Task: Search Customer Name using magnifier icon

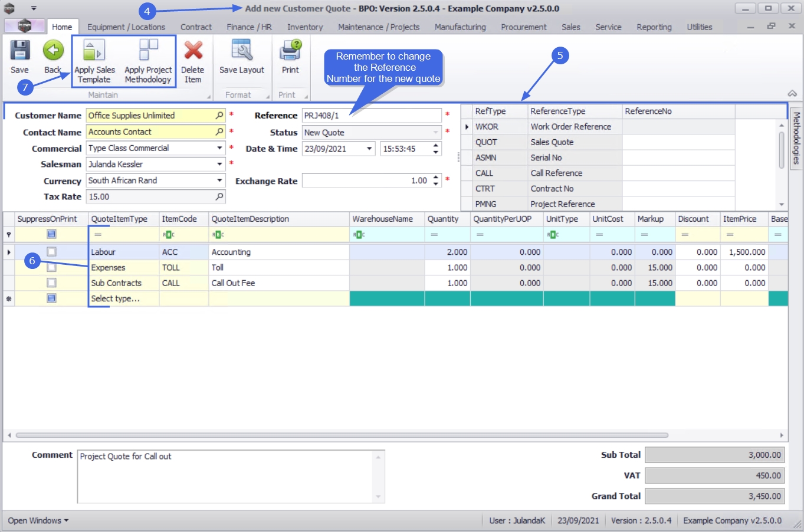Action: (219, 116)
